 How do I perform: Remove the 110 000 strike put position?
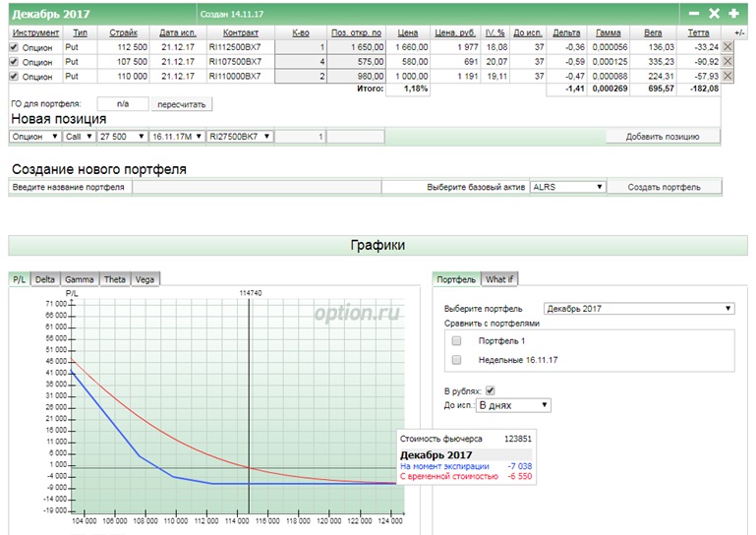[x=727, y=76]
